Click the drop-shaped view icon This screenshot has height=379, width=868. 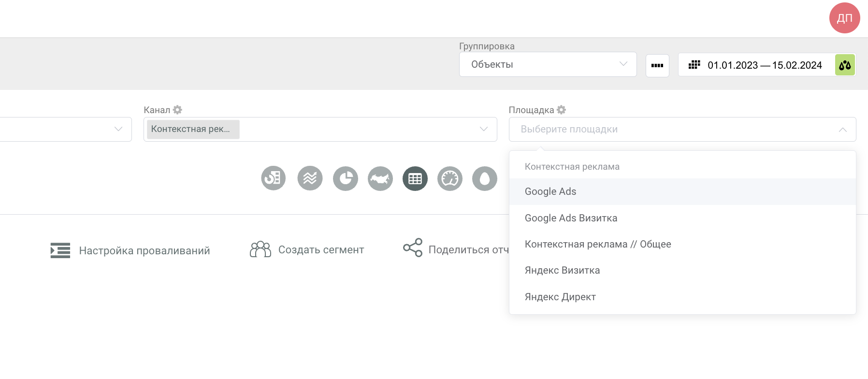tap(485, 178)
